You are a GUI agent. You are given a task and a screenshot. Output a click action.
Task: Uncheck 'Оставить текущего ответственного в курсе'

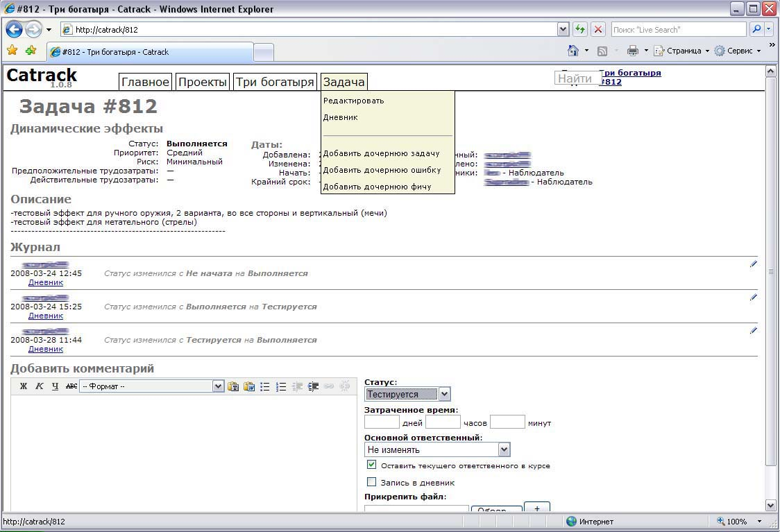pyautogui.click(x=372, y=465)
